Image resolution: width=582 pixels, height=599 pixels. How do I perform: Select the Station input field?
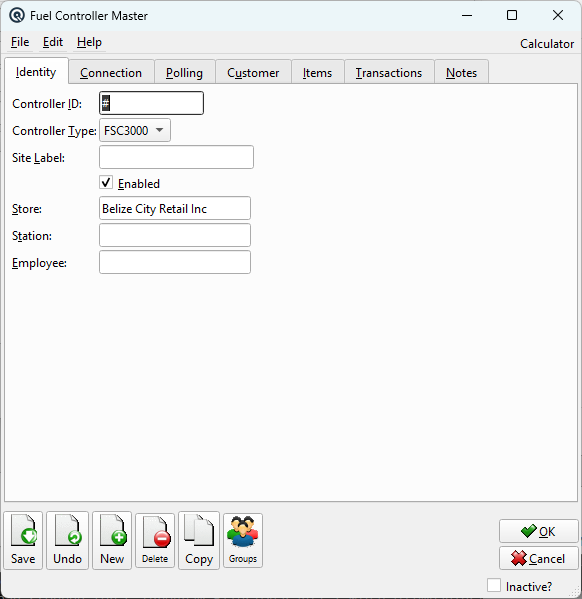175,235
